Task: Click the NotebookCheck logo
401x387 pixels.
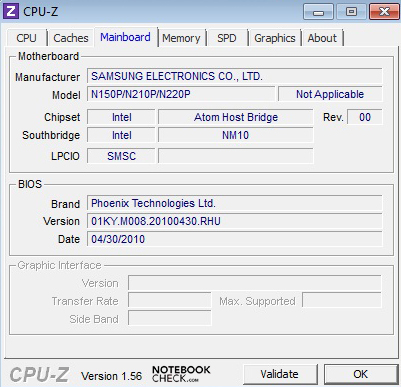Action: pos(181,374)
